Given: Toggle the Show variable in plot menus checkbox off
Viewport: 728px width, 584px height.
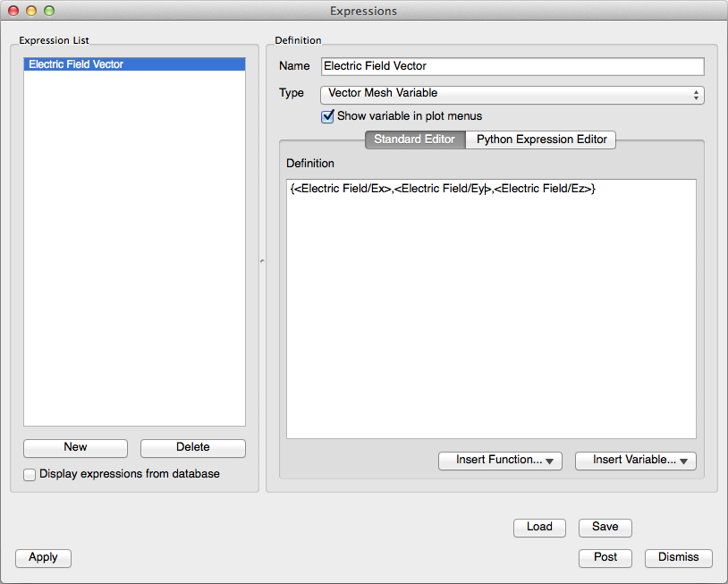Looking at the screenshot, I should (x=327, y=115).
